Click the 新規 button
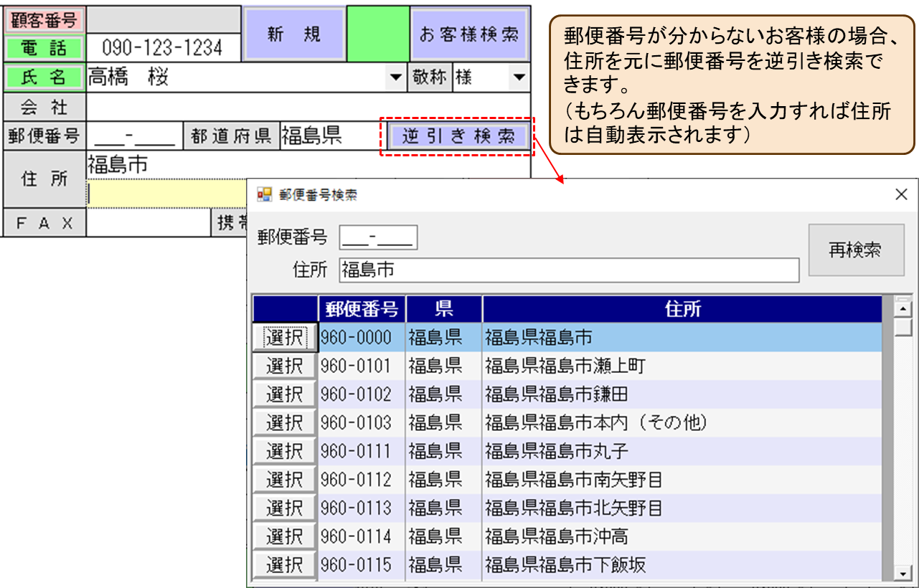This screenshot has width=919, height=588. click(x=294, y=34)
